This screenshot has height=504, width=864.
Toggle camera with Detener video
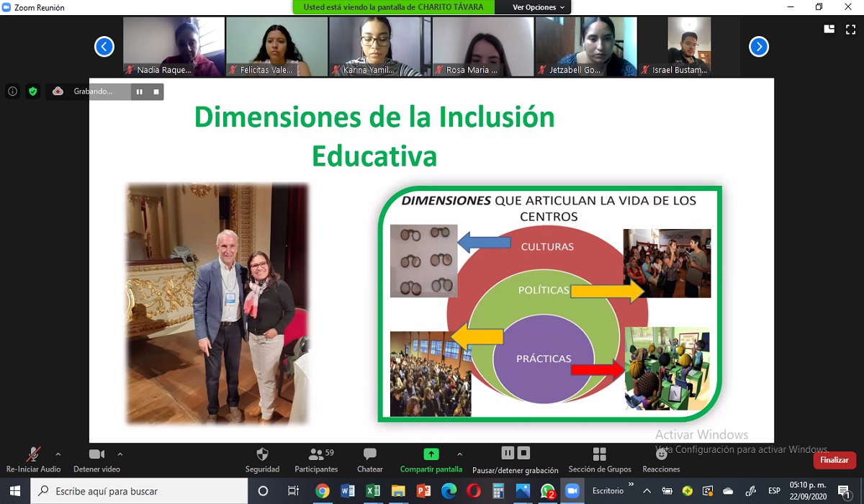[96, 460]
